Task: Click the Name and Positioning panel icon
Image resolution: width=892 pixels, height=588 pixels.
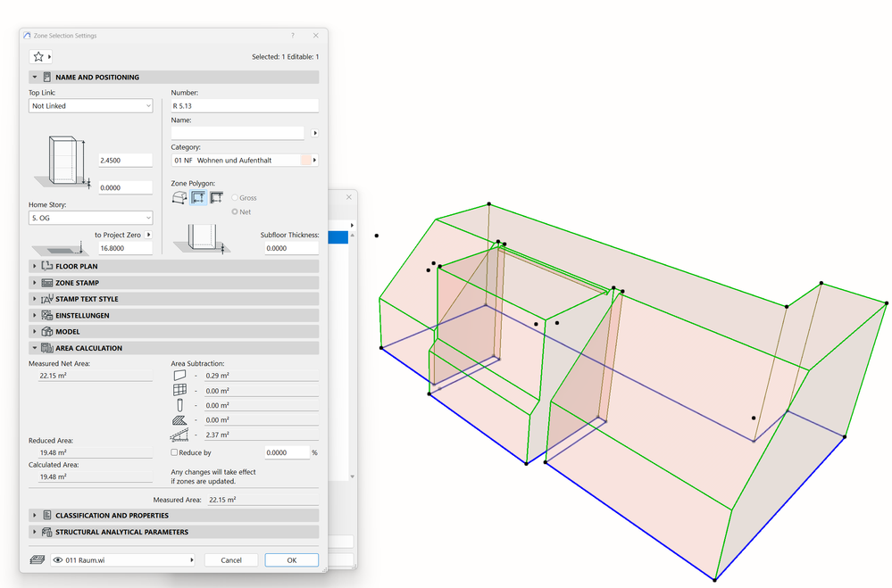Action: point(47,78)
